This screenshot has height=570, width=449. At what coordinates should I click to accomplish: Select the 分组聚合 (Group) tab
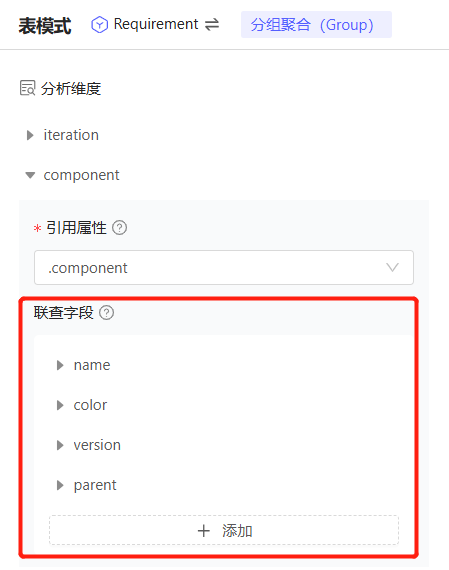coord(316,24)
